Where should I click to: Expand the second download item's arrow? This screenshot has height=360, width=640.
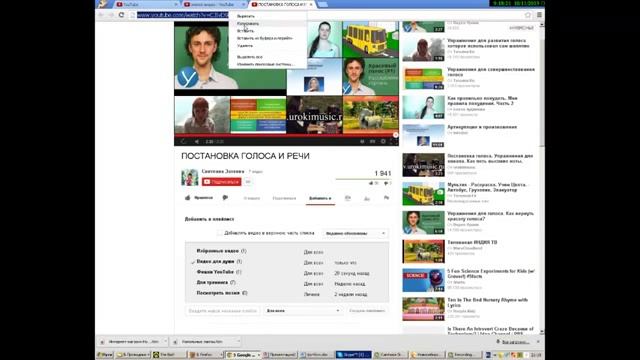[x=238, y=341]
